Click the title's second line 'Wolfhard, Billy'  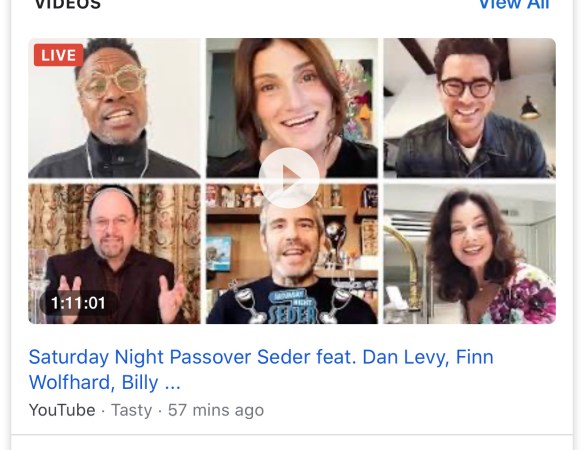pyautogui.click(x=94, y=383)
